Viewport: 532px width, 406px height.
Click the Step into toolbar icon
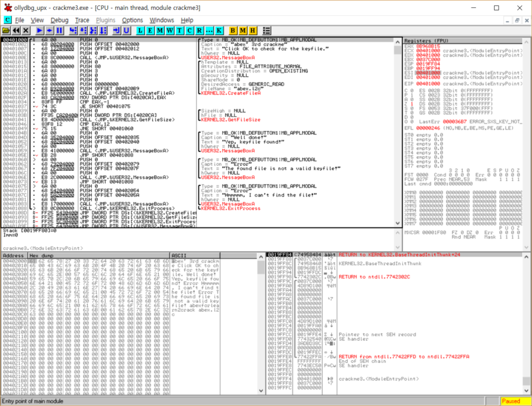click(x=73, y=31)
